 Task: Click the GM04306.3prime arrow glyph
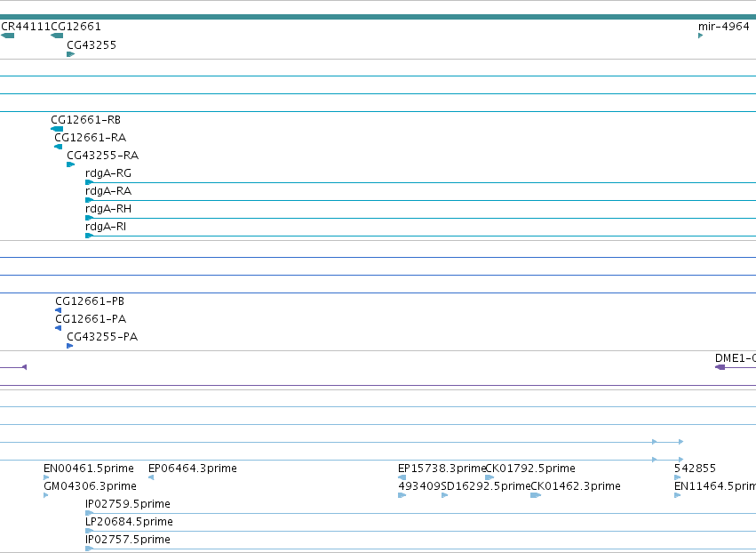pyautogui.click(x=46, y=495)
